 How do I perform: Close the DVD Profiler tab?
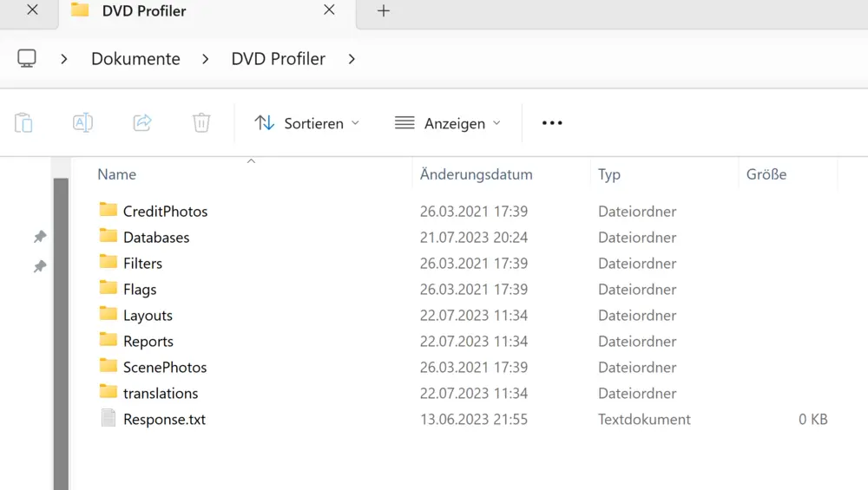pos(329,10)
